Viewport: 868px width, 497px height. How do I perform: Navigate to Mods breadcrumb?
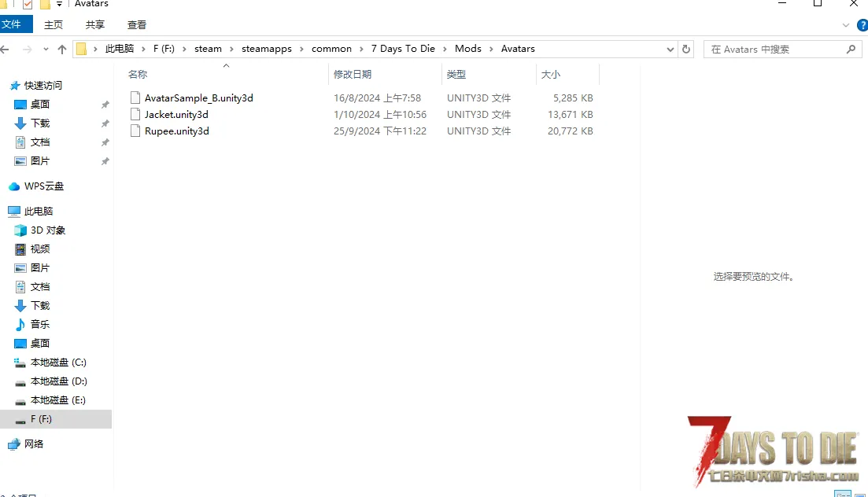(x=467, y=49)
